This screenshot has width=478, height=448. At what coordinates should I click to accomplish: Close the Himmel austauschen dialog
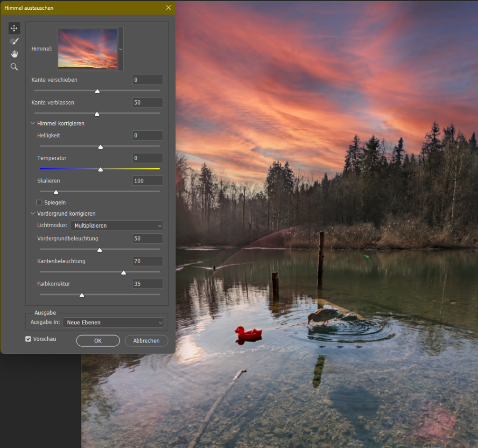tap(169, 8)
